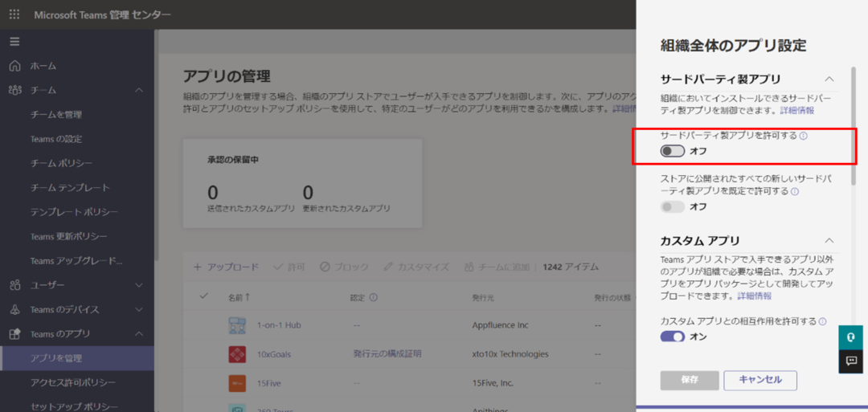868x412 pixels.
Task: Click the ホーム sidebar label
Action: point(43,66)
